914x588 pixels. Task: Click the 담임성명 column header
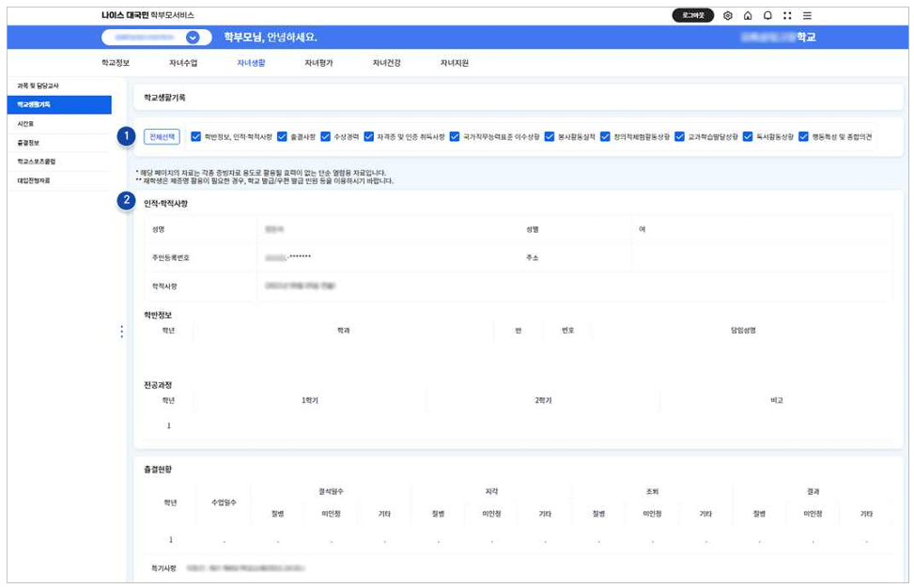pyautogui.click(x=743, y=331)
